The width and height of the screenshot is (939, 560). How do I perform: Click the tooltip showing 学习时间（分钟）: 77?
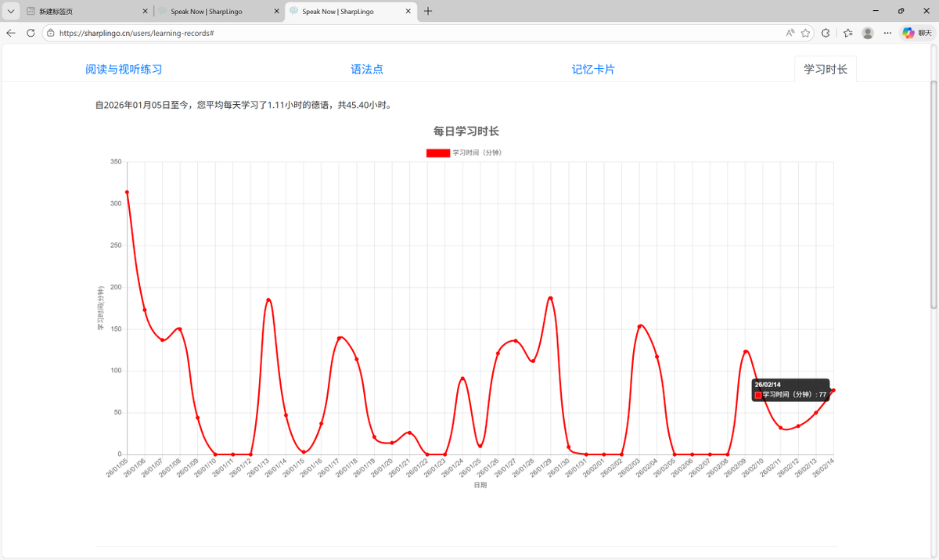click(x=790, y=389)
